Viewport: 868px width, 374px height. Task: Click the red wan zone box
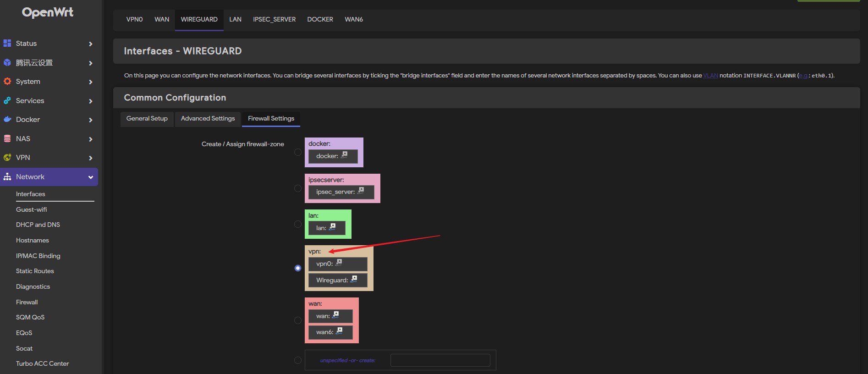332,320
